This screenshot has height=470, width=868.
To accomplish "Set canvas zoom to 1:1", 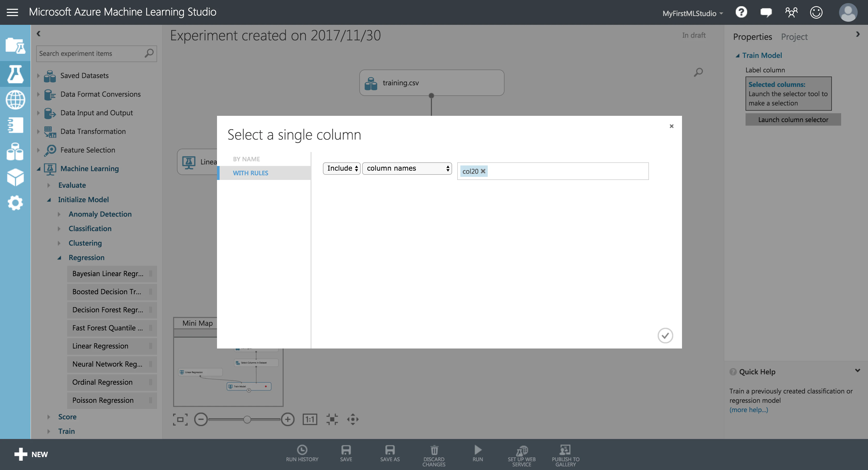I will [x=310, y=419].
